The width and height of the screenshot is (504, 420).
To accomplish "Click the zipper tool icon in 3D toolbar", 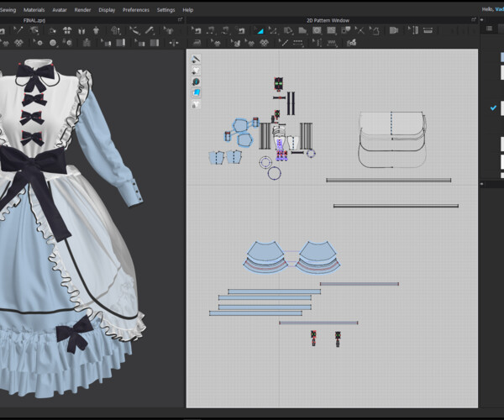I will pyautogui.click(x=87, y=42).
